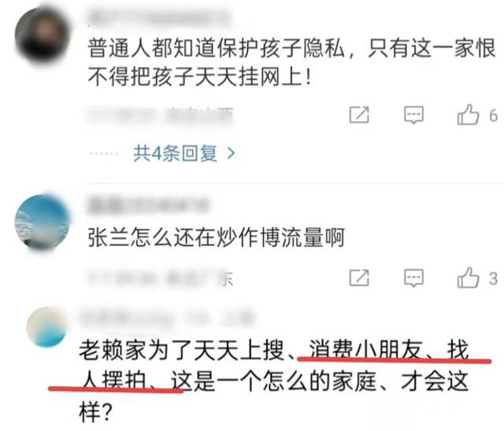Select the comment starting 老赖家为了天天上搜
Viewport: 504px width, 431px height.
coord(274,382)
